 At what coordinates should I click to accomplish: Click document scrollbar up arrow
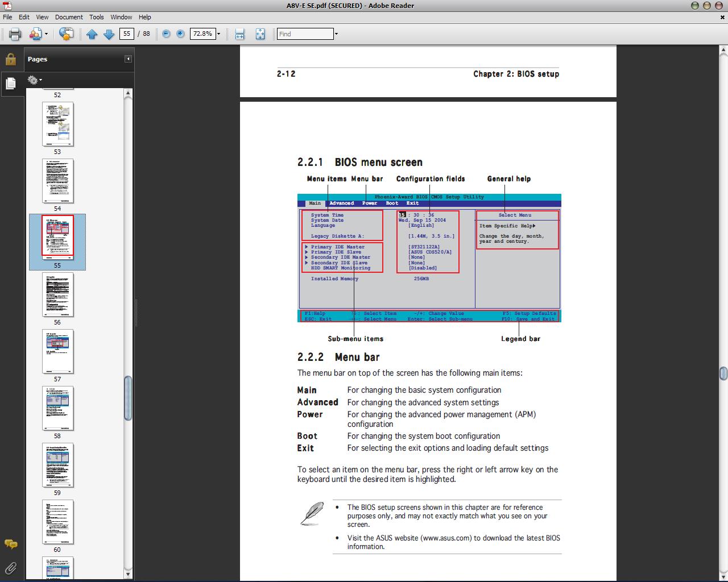pos(723,50)
